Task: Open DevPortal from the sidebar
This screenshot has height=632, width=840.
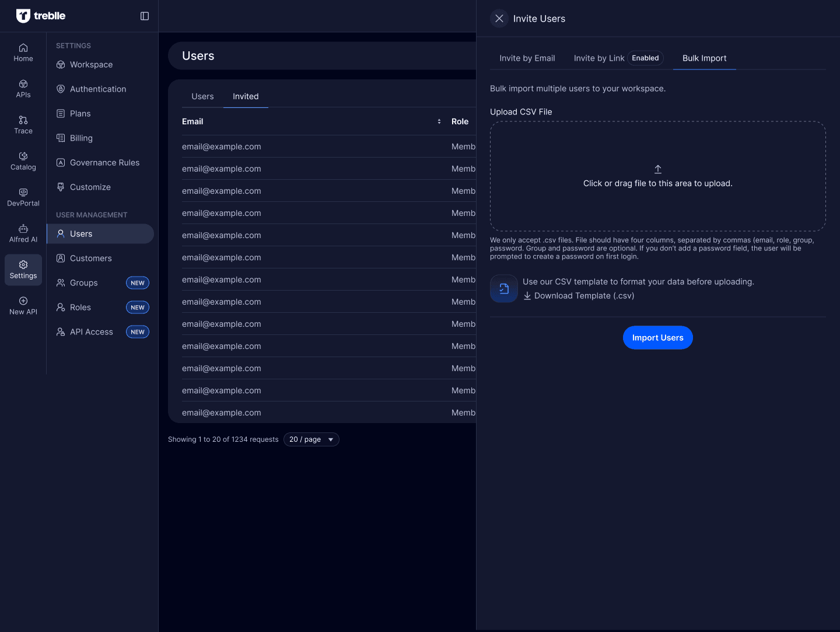Action: coord(23,197)
